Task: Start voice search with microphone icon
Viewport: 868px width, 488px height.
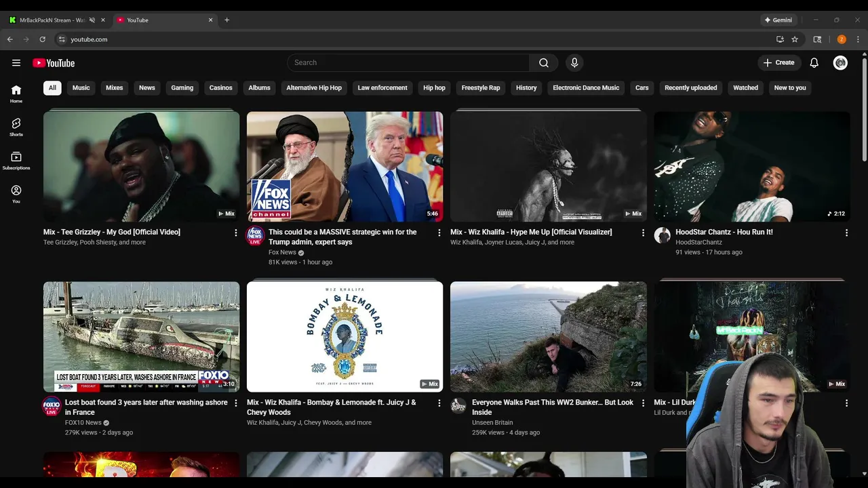Action: pyautogui.click(x=574, y=63)
